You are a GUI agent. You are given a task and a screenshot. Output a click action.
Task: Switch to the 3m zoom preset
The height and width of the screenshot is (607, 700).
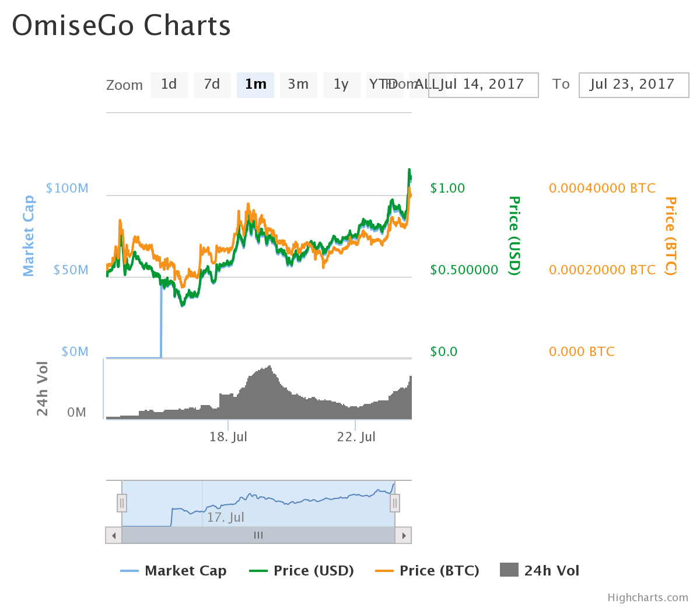pyautogui.click(x=298, y=85)
